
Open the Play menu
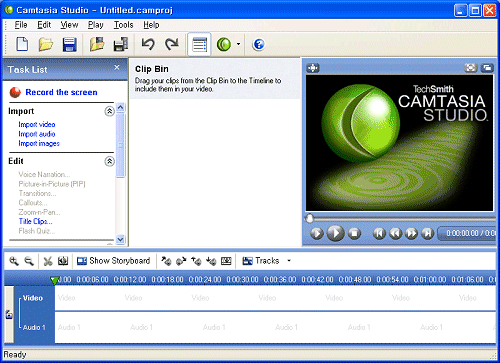tap(95, 25)
